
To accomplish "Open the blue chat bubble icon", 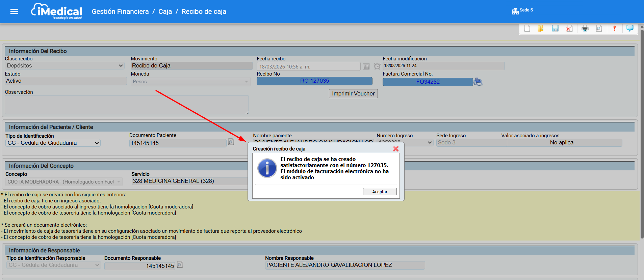I will [x=630, y=28].
